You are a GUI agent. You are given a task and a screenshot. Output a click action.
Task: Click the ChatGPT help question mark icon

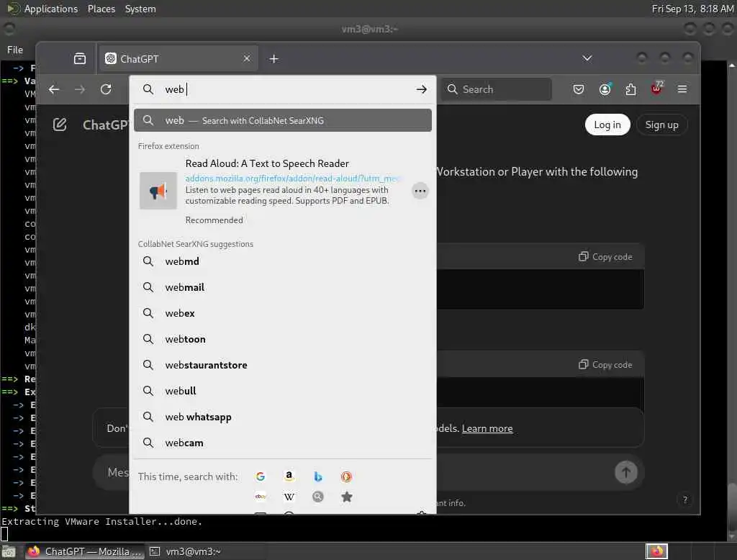click(685, 500)
